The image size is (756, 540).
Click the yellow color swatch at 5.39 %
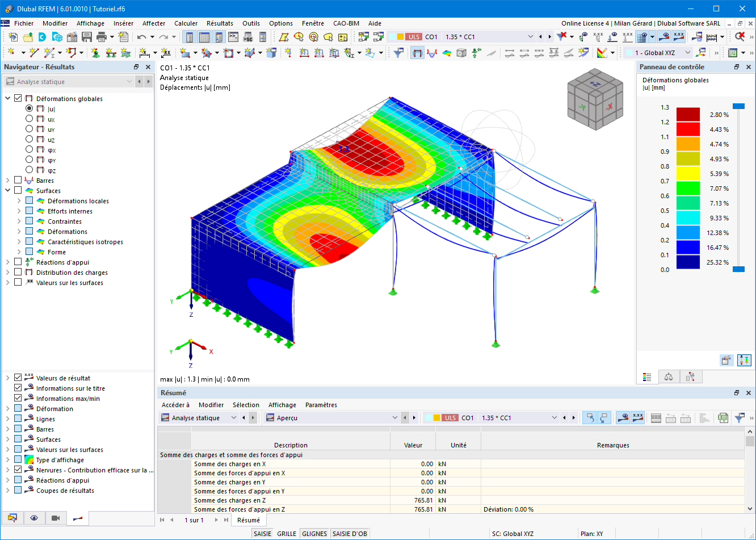click(x=688, y=174)
